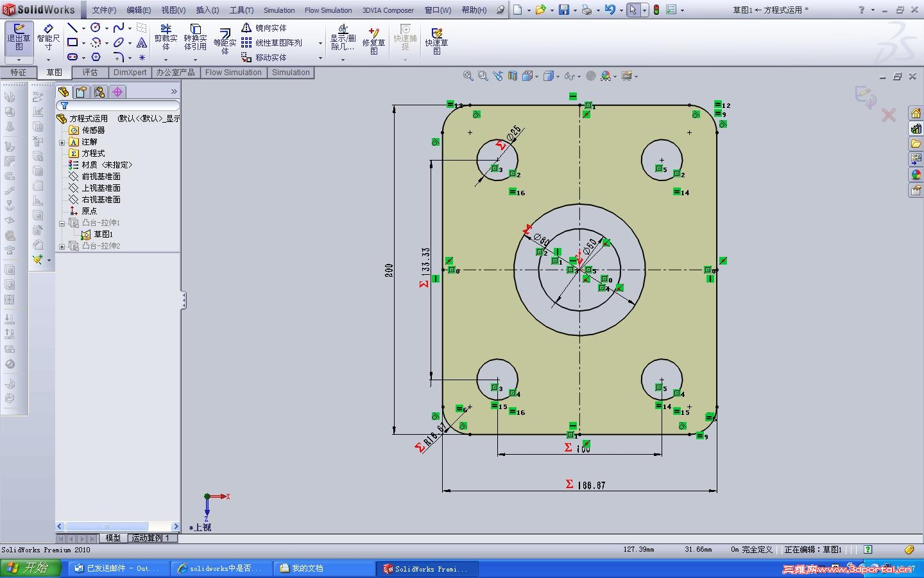Click the Undo arrow icon
The width and height of the screenshot is (924, 578).
[x=610, y=10]
